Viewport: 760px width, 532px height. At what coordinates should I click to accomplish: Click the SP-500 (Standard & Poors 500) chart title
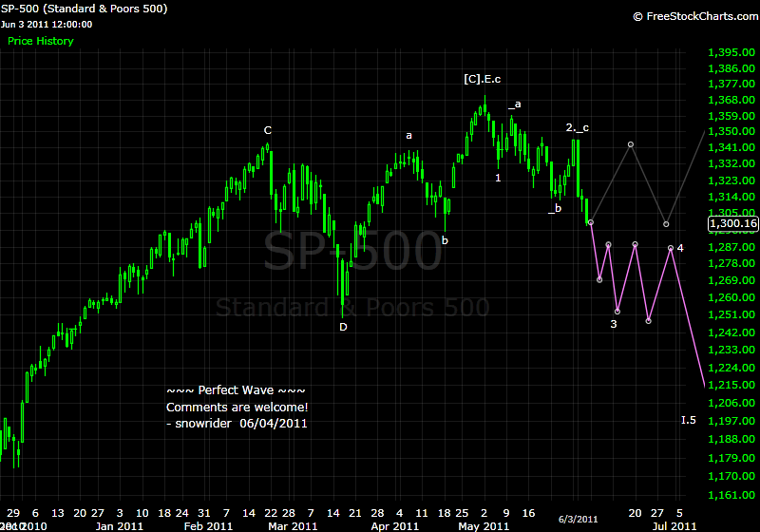[x=84, y=9]
